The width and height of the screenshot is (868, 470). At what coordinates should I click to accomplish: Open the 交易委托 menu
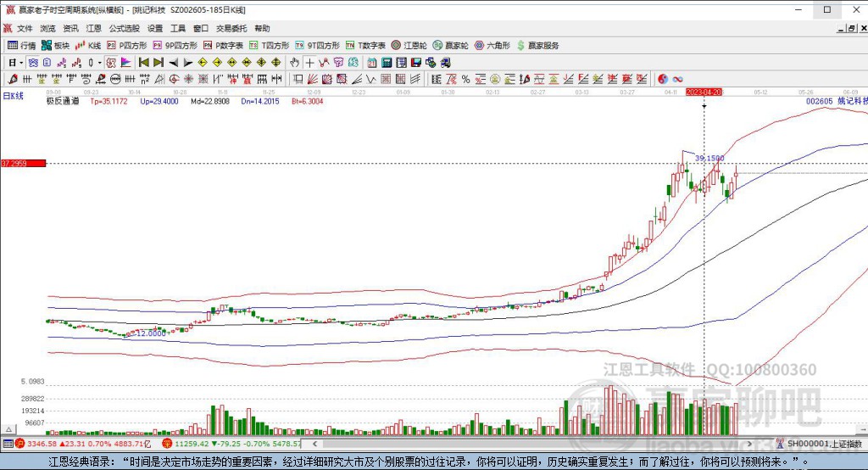[231, 28]
